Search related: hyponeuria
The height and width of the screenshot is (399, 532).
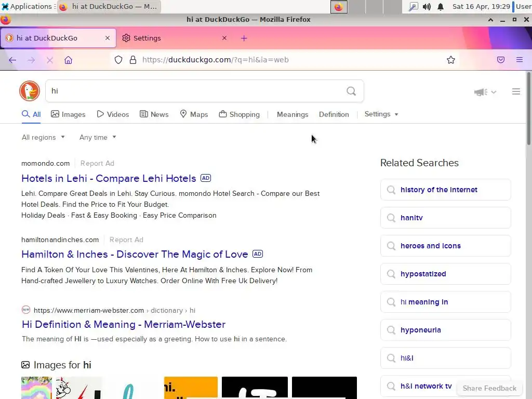[x=445, y=330]
